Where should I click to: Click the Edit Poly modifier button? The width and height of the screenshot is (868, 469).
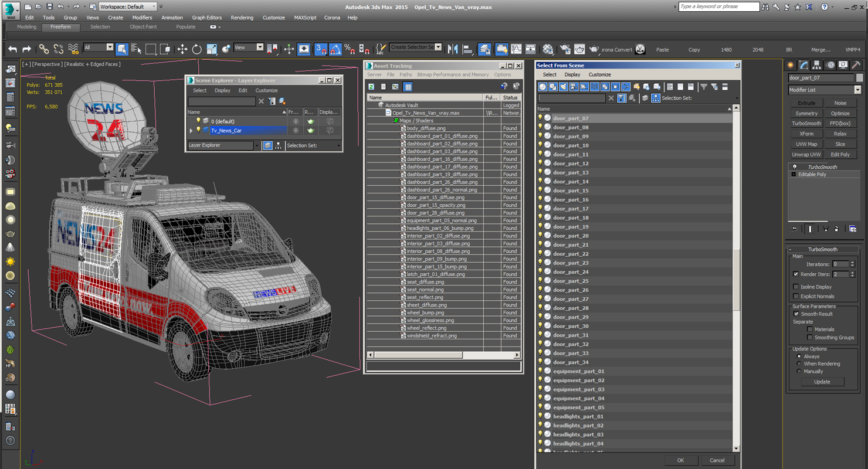tap(840, 155)
